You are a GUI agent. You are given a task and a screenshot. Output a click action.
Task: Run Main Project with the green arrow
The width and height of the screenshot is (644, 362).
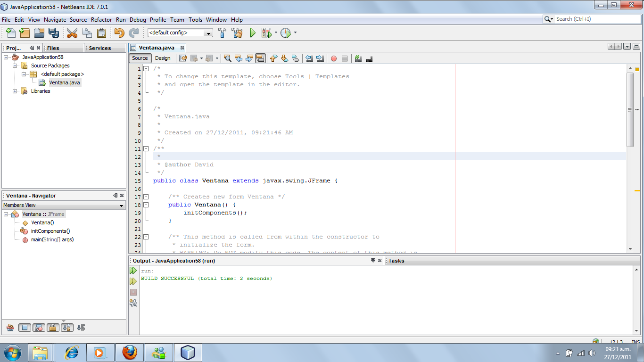tap(253, 33)
